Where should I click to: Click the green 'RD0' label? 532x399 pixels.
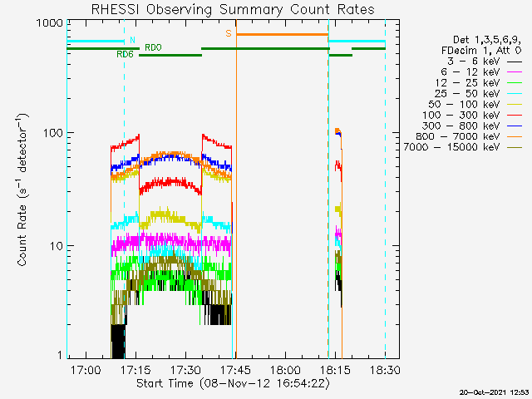pyautogui.click(x=153, y=48)
